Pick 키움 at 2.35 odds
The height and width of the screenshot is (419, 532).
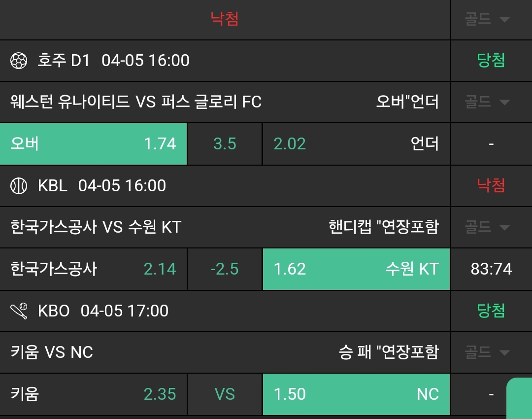94,394
